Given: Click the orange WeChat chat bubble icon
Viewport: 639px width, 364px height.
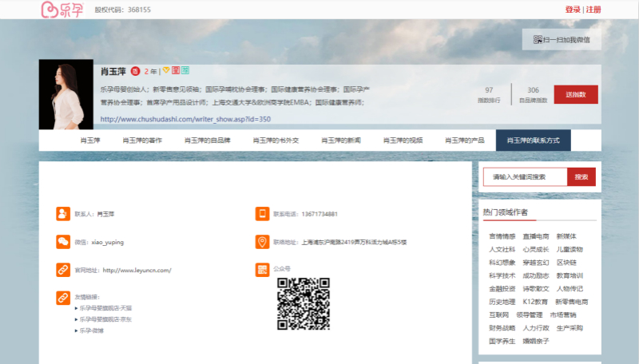Looking at the screenshot, I should point(63,242).
